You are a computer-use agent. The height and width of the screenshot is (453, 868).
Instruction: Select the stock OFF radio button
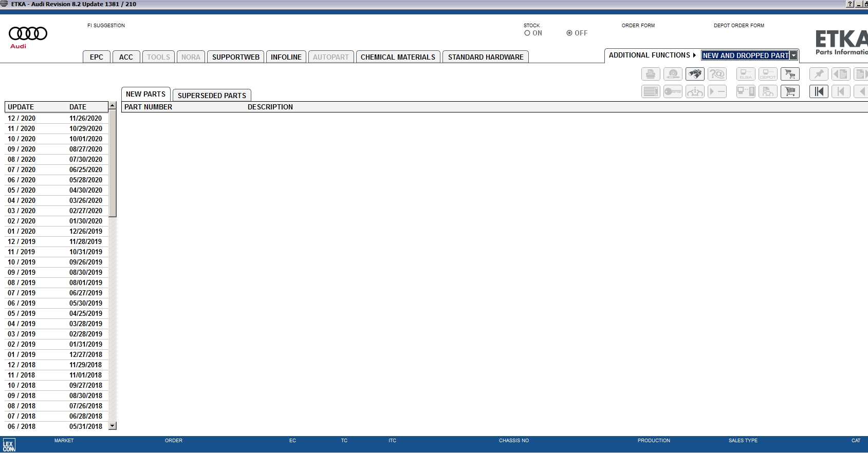[x=569, y=33]
